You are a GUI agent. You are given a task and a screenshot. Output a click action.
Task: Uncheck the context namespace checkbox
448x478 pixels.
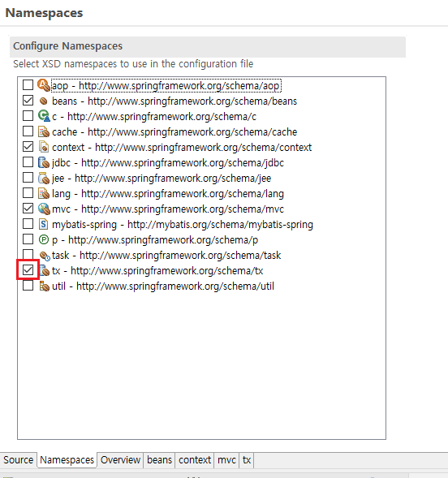(28, 147)
